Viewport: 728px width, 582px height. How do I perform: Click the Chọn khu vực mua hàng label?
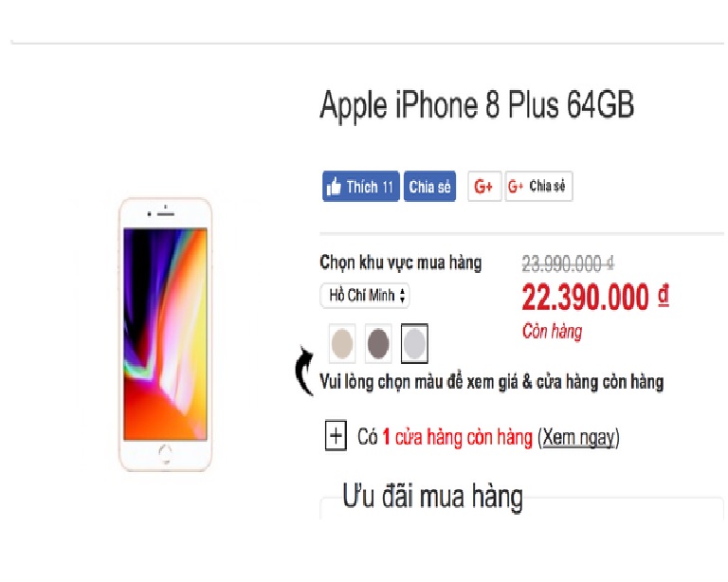[x=401, y=264]
